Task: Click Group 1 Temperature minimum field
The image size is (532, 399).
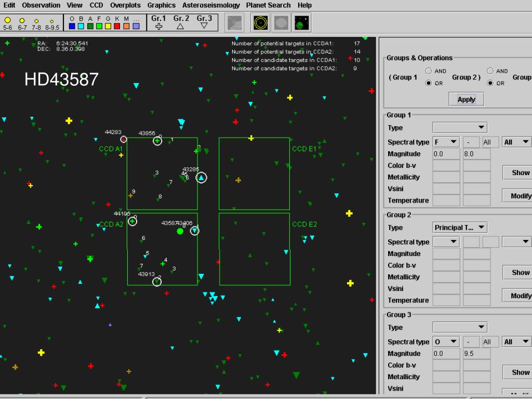Action: [x=446, y=200]
